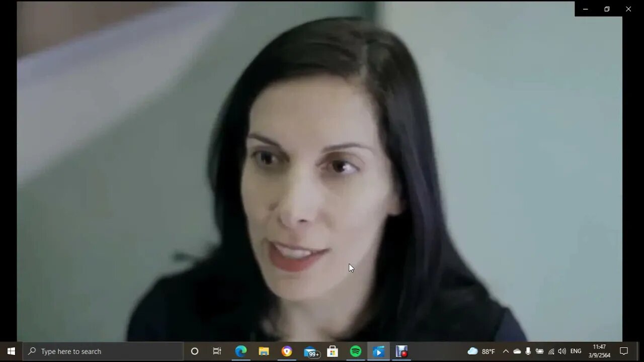644x362 pixels.
Task: Expand the hidden system tray icons
Action: [x=506, y=351]
